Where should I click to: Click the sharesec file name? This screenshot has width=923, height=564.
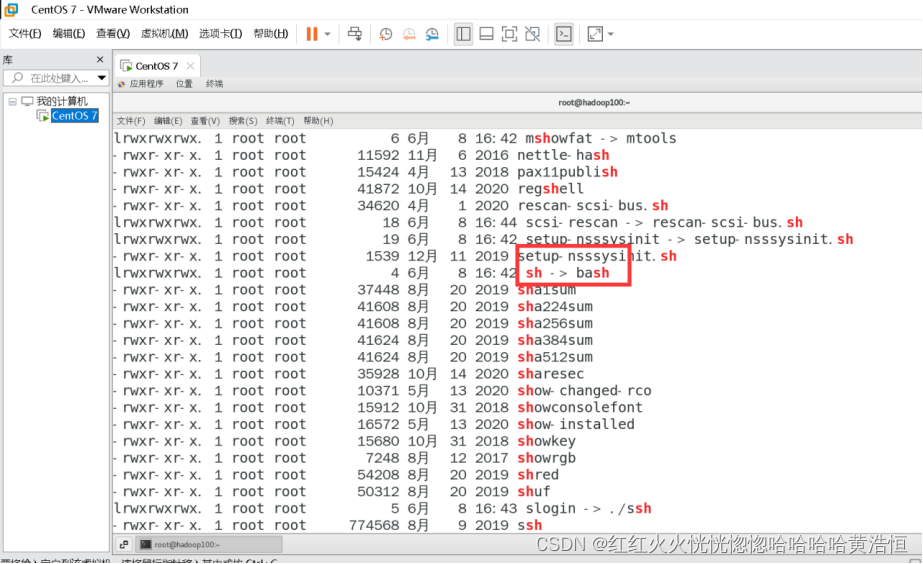click(551, 374)
